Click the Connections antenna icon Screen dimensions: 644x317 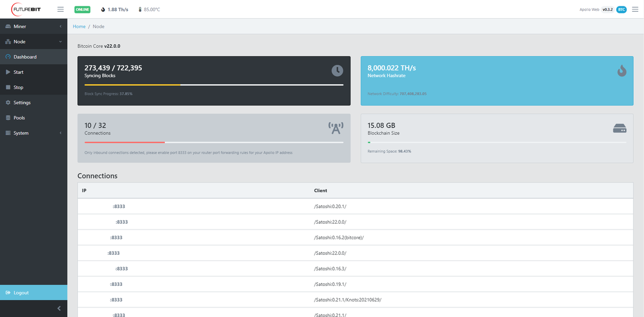point(336,128)
